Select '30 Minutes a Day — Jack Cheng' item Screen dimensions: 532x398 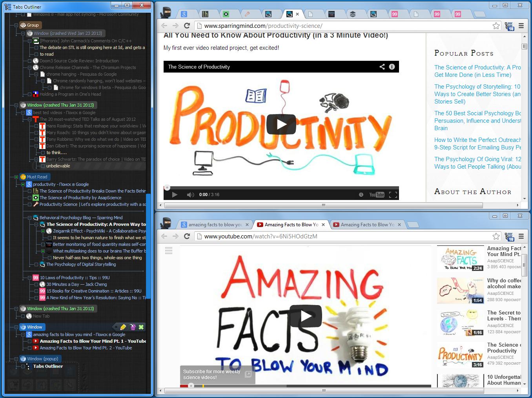tap(77, 284)
